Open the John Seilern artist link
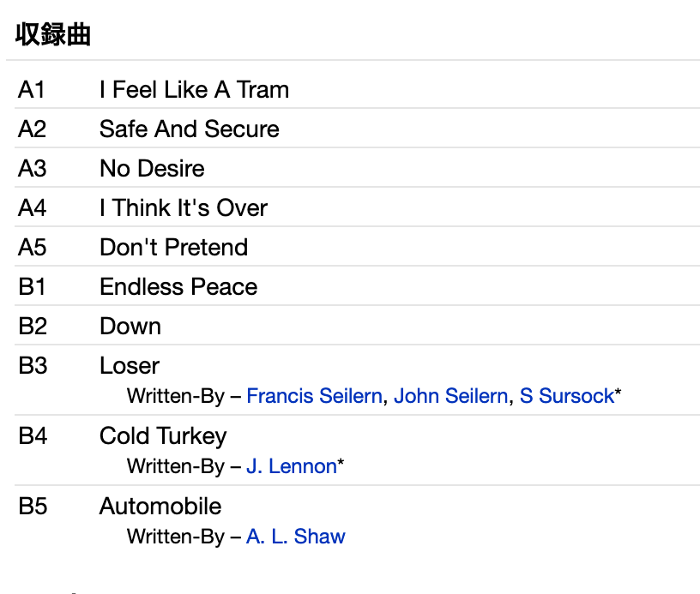700x594 pixels. point(450,396)
